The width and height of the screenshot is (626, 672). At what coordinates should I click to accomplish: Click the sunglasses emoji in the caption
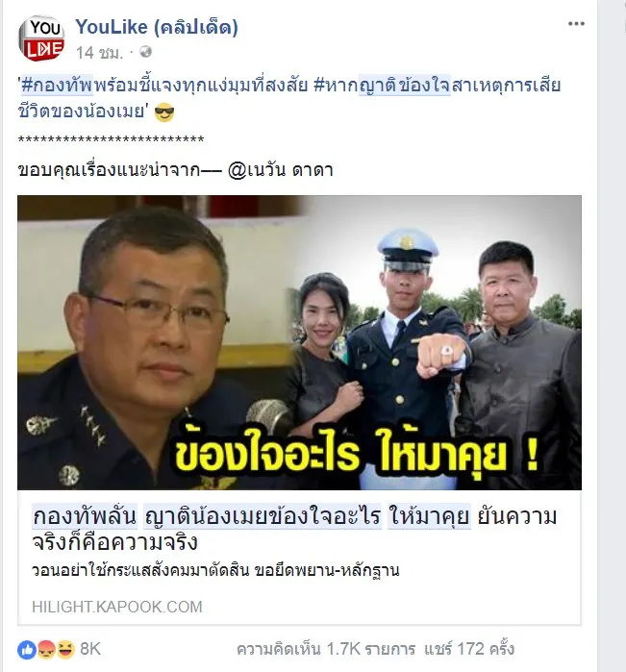[x=164, y=113]
